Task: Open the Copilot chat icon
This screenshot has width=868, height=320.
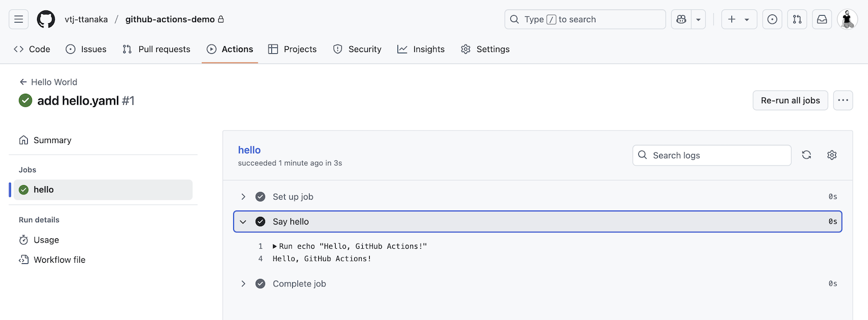Action: point(681,19)
